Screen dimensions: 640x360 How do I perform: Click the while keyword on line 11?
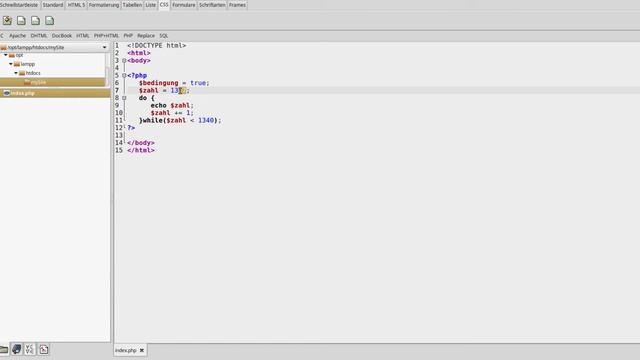pos(153,120)
